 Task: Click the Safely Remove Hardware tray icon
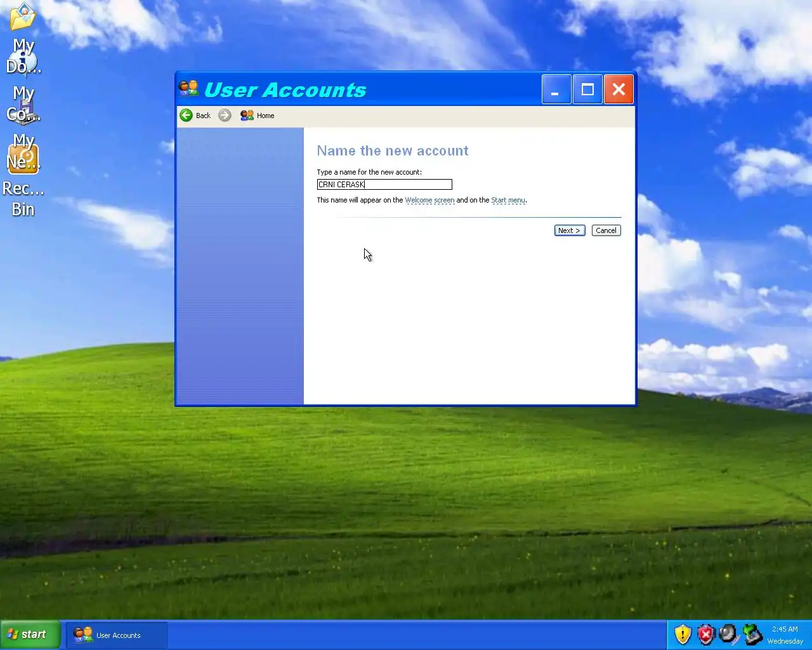(752, 634)
